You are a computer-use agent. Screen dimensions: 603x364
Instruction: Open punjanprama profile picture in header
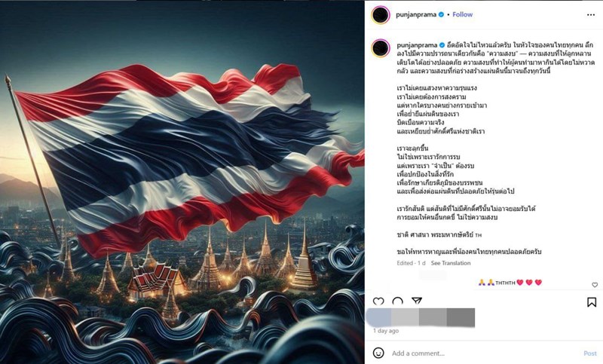click(381, 15)
